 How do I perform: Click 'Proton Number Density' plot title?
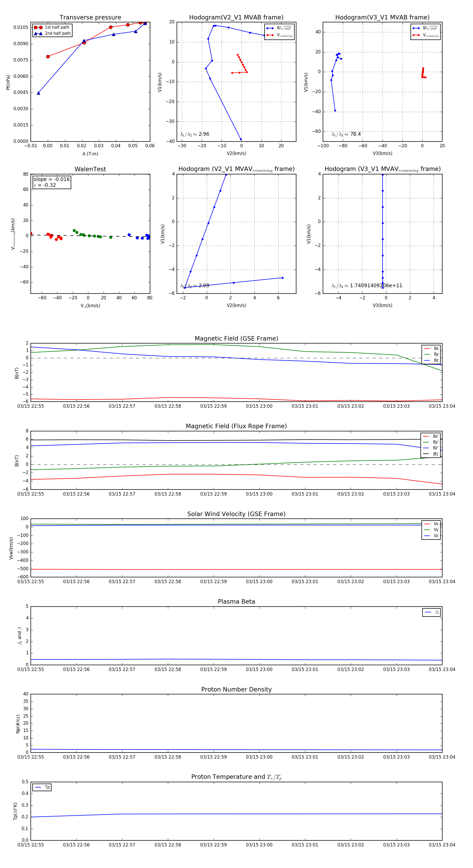(236, 689)
